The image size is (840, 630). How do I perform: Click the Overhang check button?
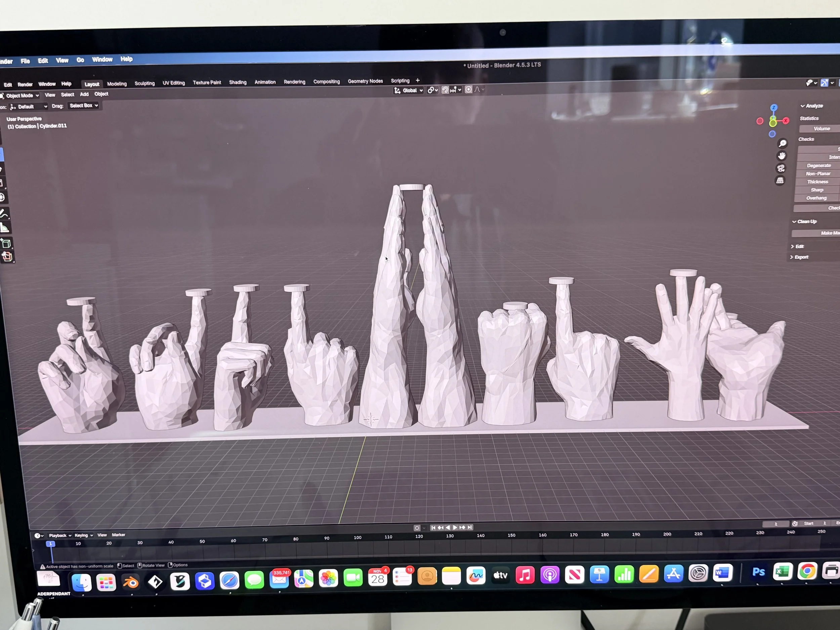coord(816,198)
